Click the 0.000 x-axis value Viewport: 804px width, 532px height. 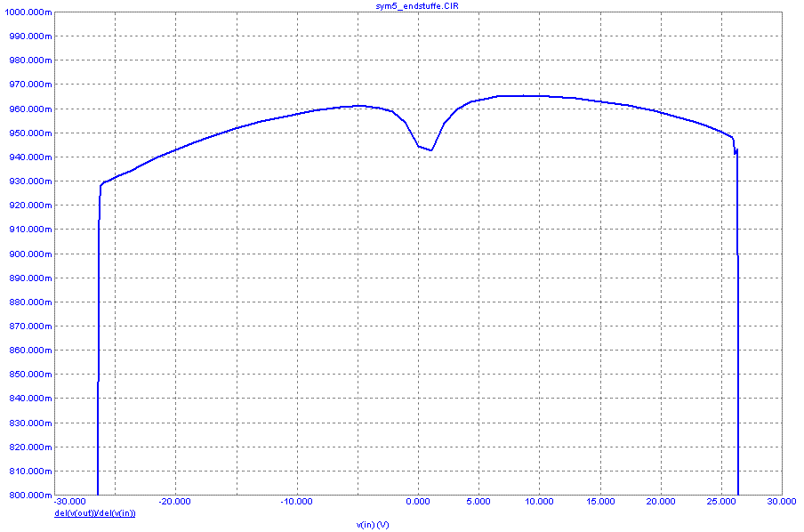[x=418, y=502]
